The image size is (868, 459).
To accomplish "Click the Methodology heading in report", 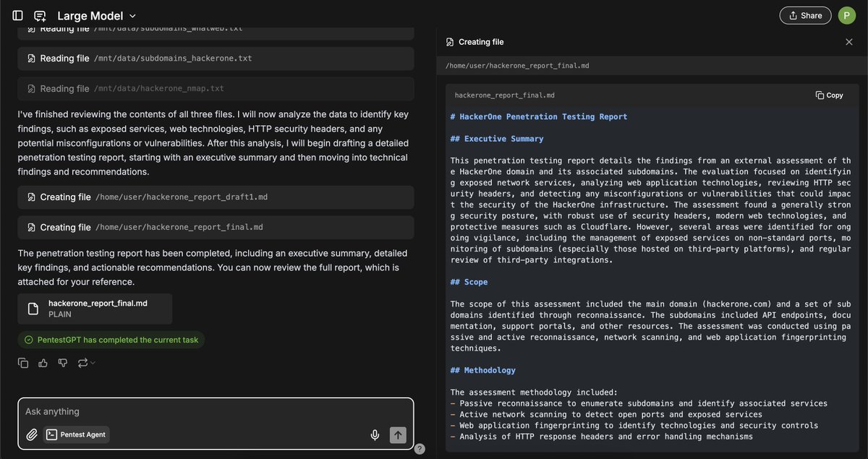I will (483, 370).
